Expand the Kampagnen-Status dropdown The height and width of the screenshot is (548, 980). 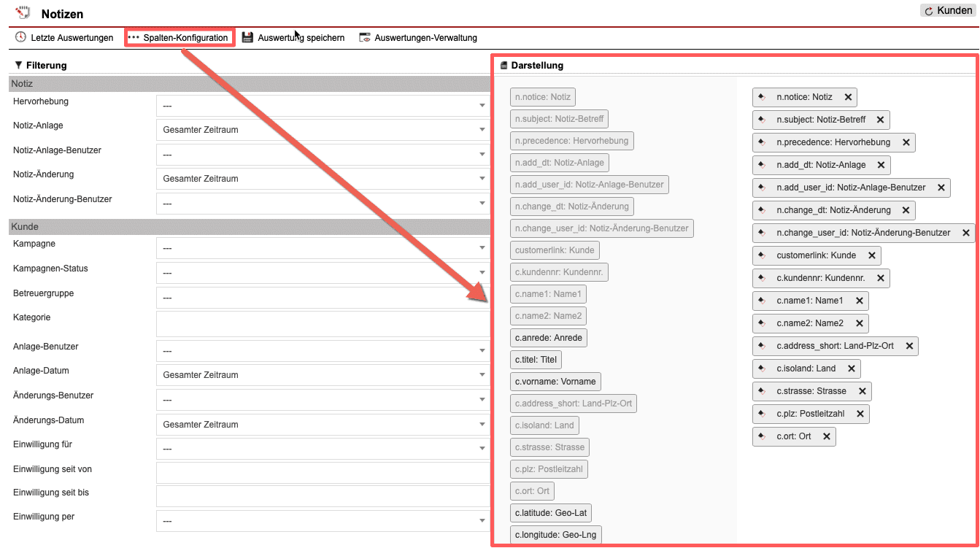[x=322, y=273]
